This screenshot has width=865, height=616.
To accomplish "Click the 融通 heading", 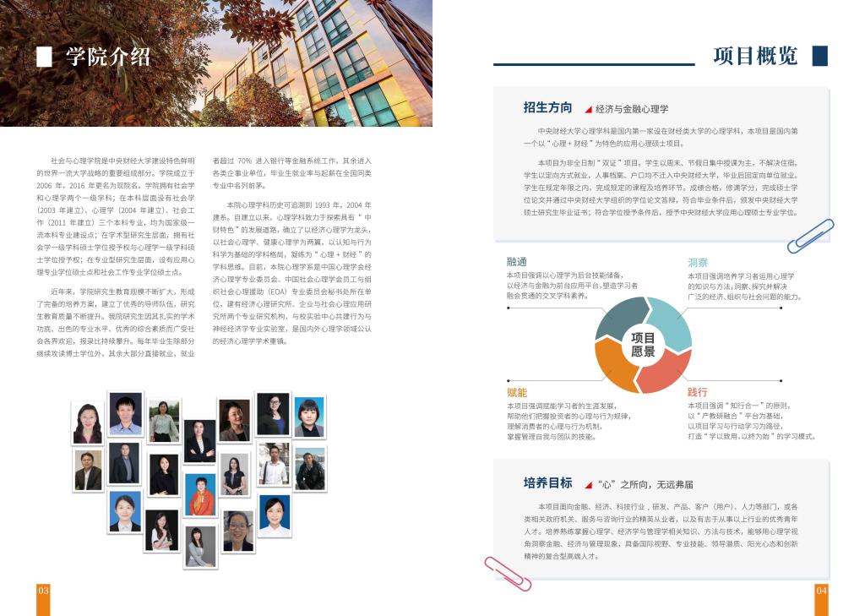I will [516, 262].
